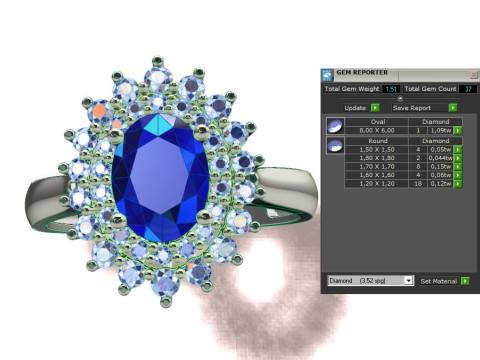Click the Set Material label

(438, 281)
